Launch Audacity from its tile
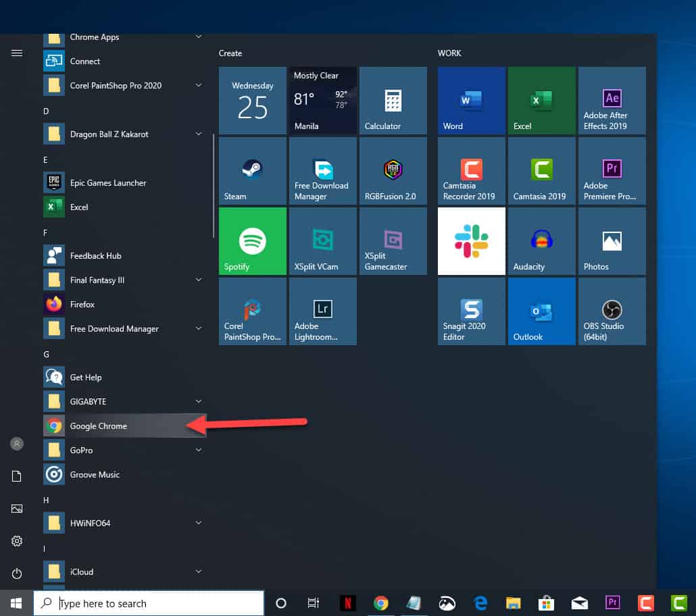 pyautogui.click(x=541, y=241)
